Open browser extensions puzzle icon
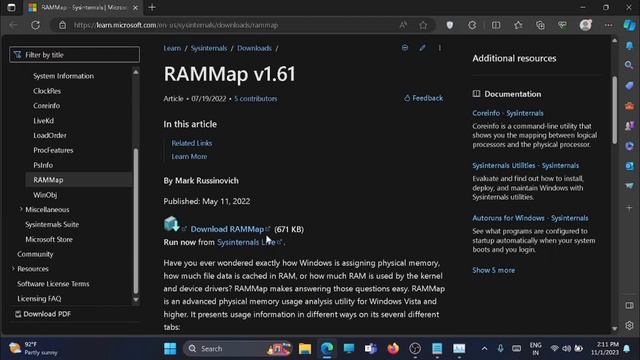The height and width of the screenshot is (360, 640). (x=472, y=25)
